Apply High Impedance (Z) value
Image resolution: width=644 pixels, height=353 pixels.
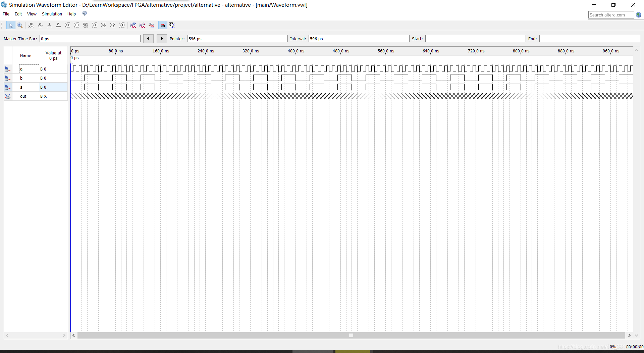pos(58,25)
